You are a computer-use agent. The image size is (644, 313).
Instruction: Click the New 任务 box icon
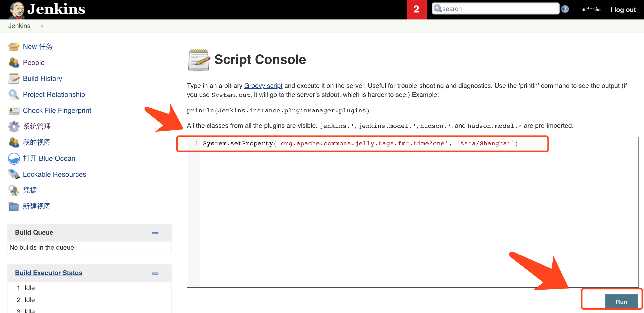pyautogui.click(x=14, y=47)
